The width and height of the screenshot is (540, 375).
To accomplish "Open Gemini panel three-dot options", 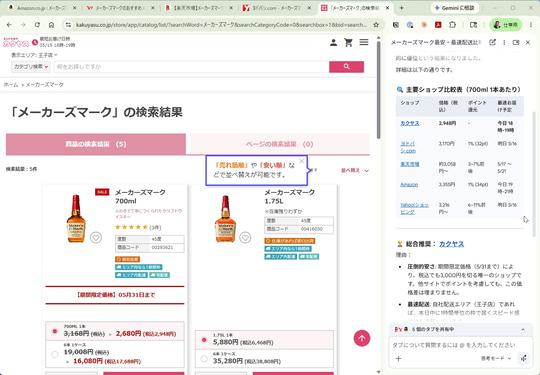I will [x=504, y=42].
